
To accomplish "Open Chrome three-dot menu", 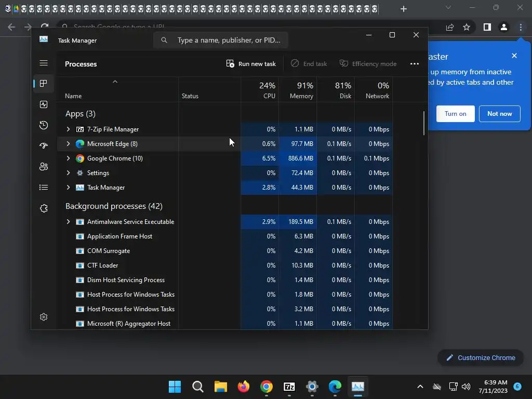I will [521, 27].
